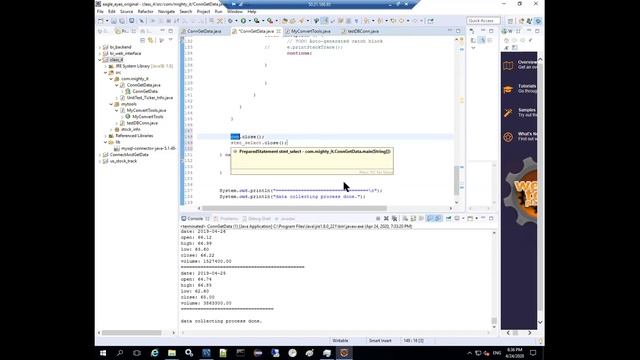Viewport: 640px width, 360px height.
Task: Collapse the com.mighty_it package
Action: click(111, 79)
